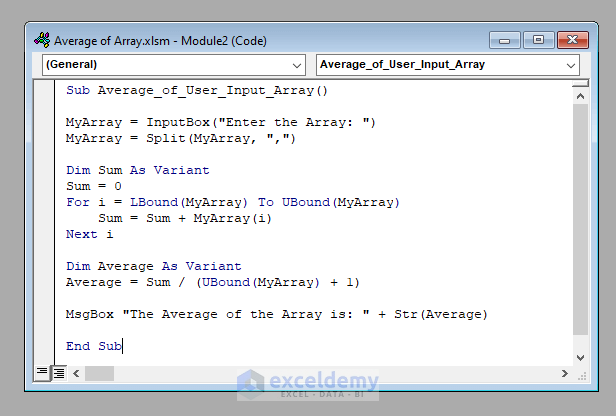Click the line 'Sub Average_of_User_Input_Array()'
The height and width of the screenshot is (416, 616).
pyautogui.click(x=197, y=91)
